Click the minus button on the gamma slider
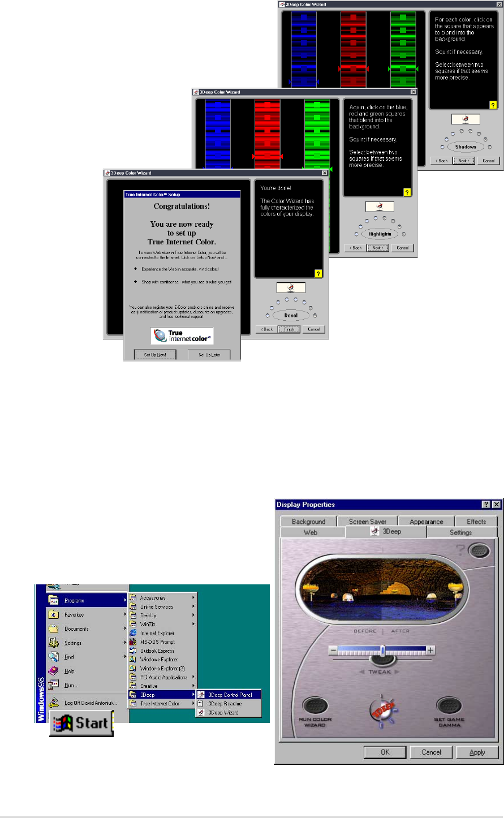This screenshot has height=818, width=504. coord(334,651)
